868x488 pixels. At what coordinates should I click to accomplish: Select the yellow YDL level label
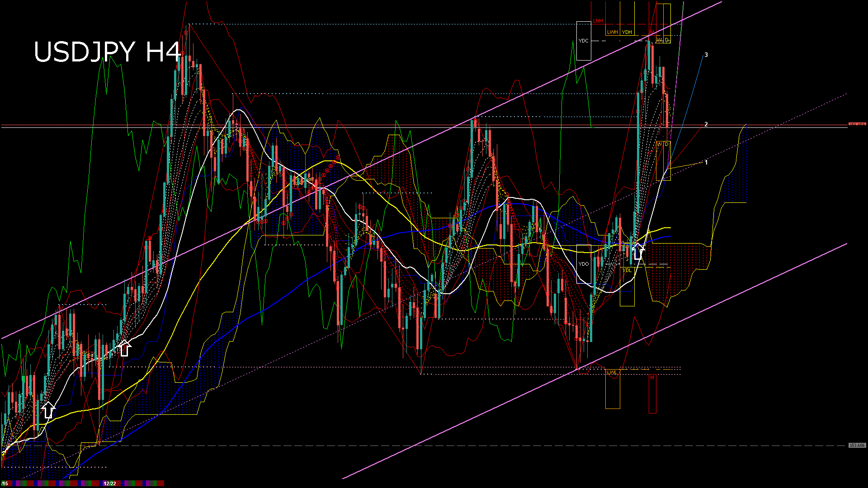point(627,270)
